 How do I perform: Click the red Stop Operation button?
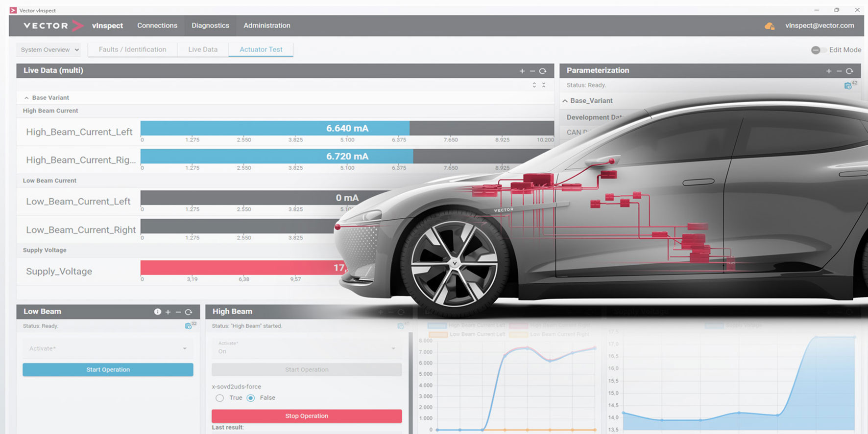coord(307,416)
